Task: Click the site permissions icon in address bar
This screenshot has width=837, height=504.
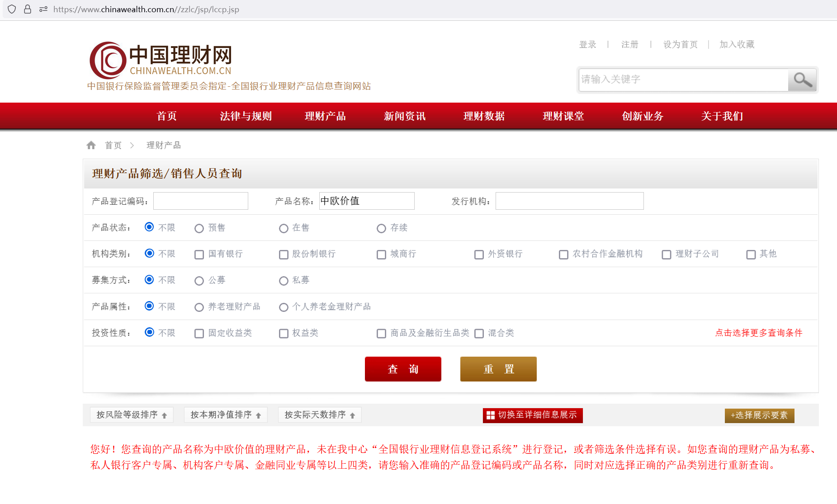Action: pyautogui.click(x=43, y=9)
